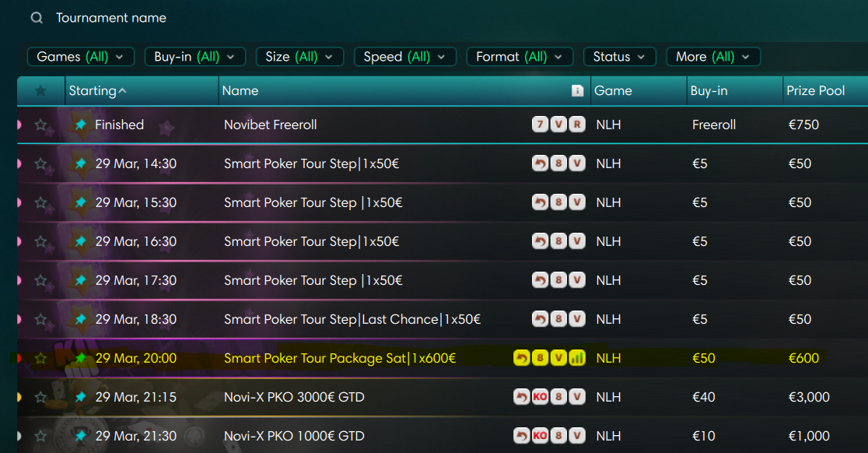Open the Games (All) filter dropdown
868x453 pixels.
(80, 57)
